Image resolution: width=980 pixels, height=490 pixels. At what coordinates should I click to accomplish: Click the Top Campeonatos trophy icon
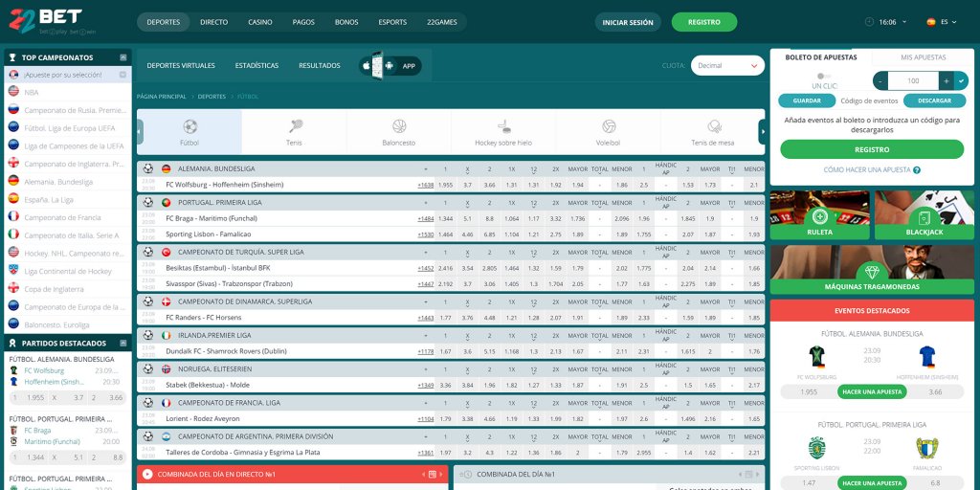(12, 57)
